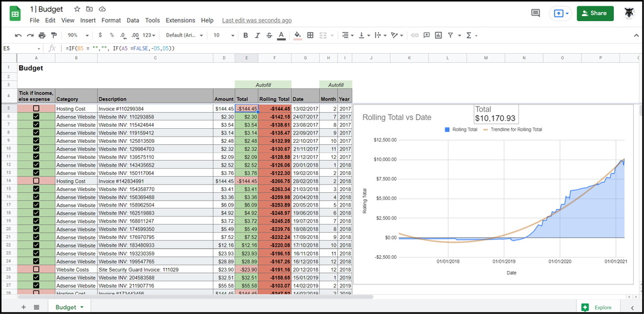Increase decimal places icon
Screen dimensions: 644x314
pos(135,35)
